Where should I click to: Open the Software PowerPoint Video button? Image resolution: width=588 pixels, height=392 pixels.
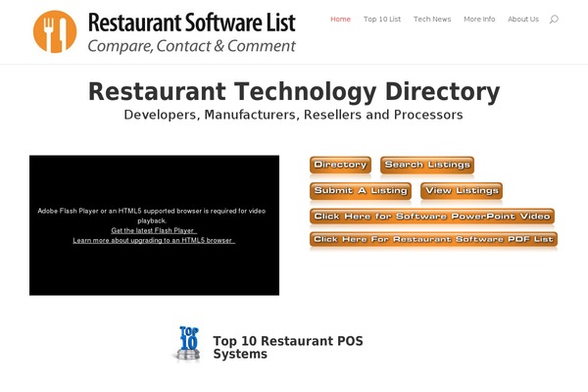(x=432, y=217)
